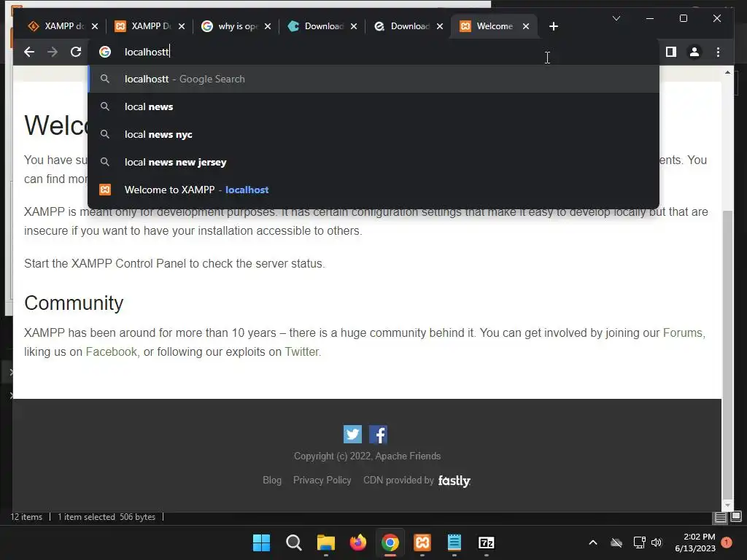This screenshot has width=747, height=560.
Task: Switch to the 'why is op' tab
Action: (x=230, y=26)
